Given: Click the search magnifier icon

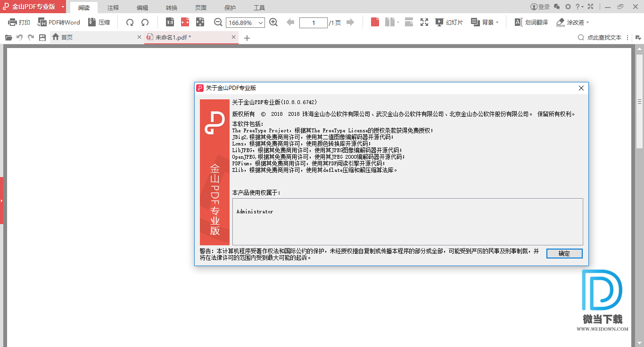Looking at the screenshot, I should (581, 38).
